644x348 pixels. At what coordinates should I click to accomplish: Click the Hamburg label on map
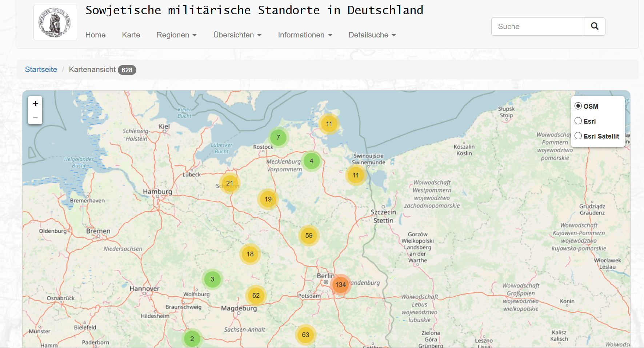coord(157,192)
